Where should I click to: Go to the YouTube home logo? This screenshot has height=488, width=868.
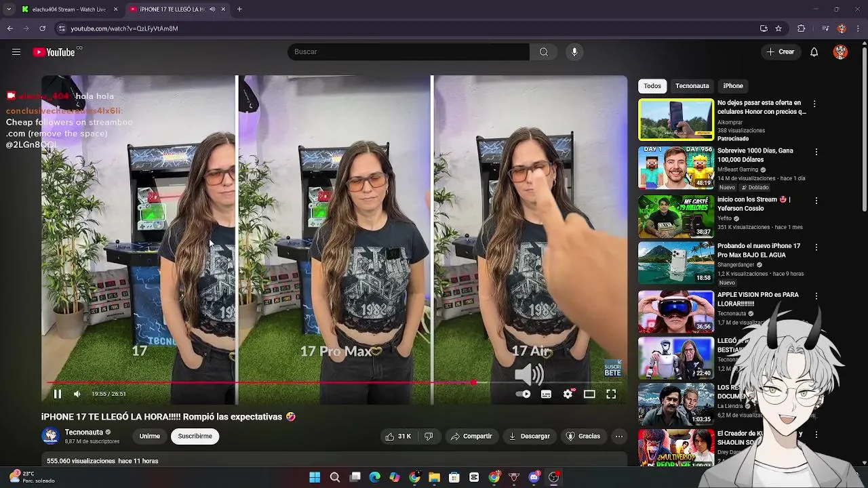(x=54, y=52)
